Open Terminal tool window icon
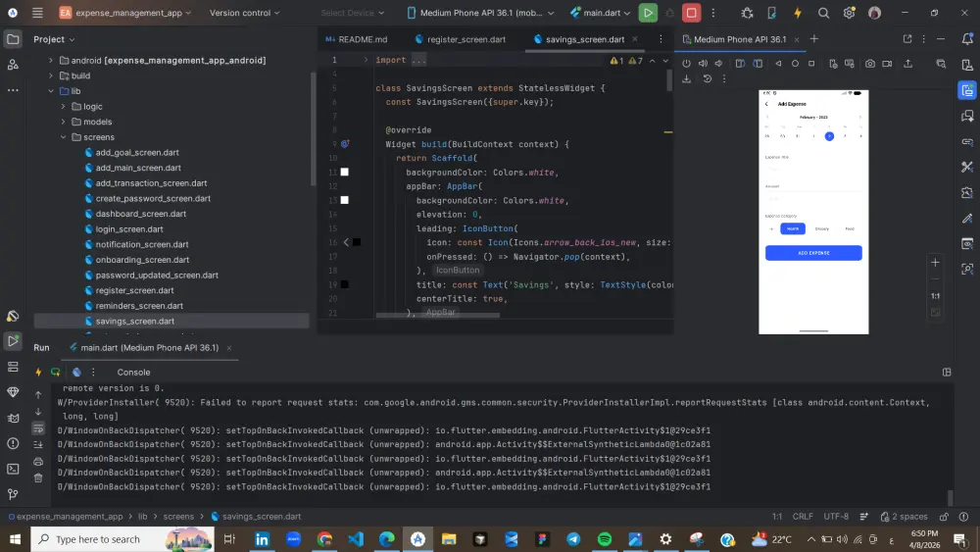Viewport: 980px width, 552px height. coord(13,469)
